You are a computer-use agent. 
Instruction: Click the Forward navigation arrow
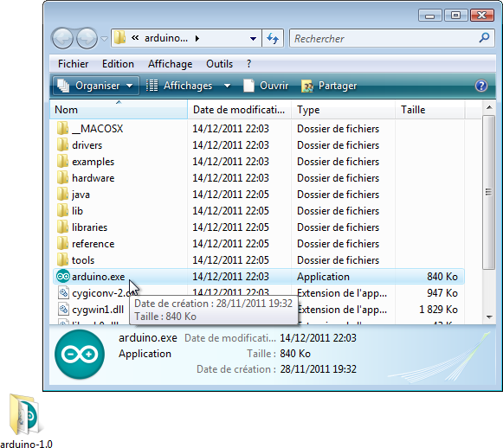87,38
